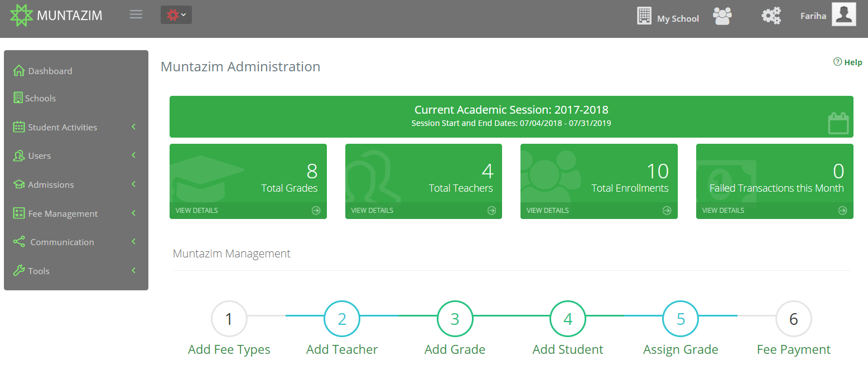Open the red star dropdown in header

(176, 15)
